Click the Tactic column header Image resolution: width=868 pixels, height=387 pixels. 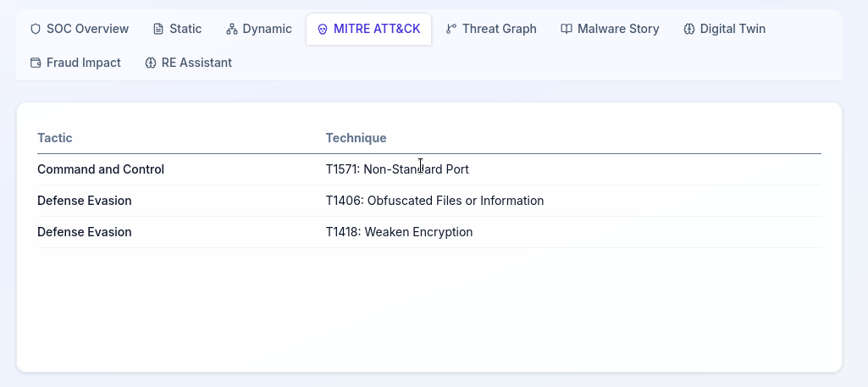[55, 138]
